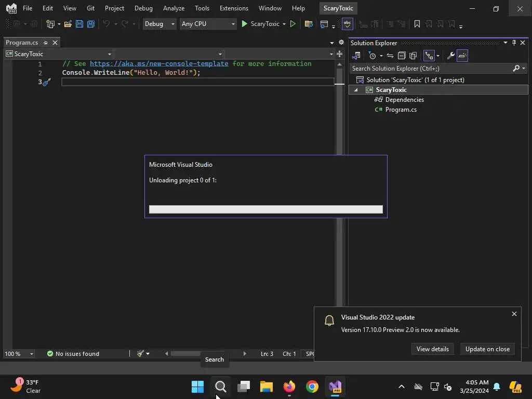Screen dimensions: 532x399
Task: Open Google Chrome from the taskbar
Action: [312, 387]
